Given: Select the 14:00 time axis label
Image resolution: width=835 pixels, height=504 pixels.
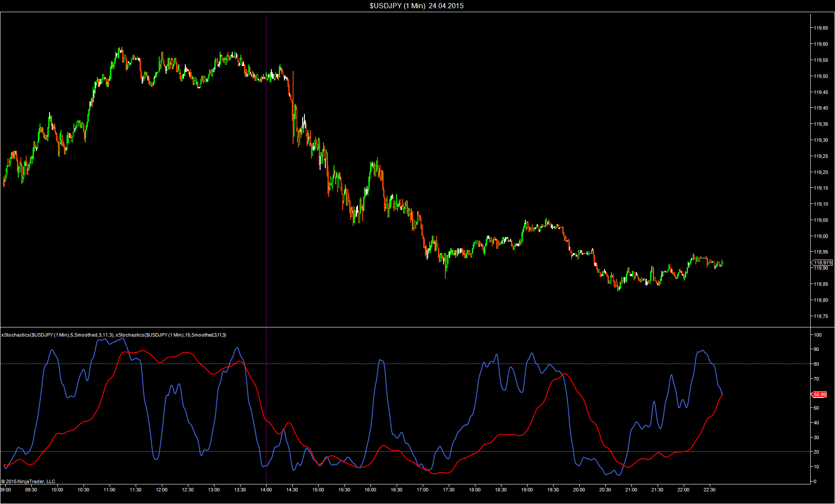Looking at the screenshot, I should point(266,490).
